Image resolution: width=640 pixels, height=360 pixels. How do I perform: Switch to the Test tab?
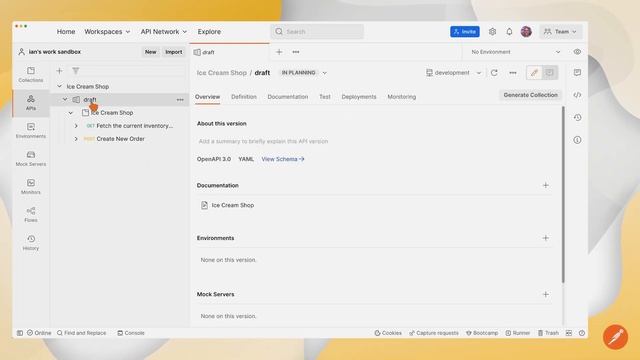coord(324,97)
